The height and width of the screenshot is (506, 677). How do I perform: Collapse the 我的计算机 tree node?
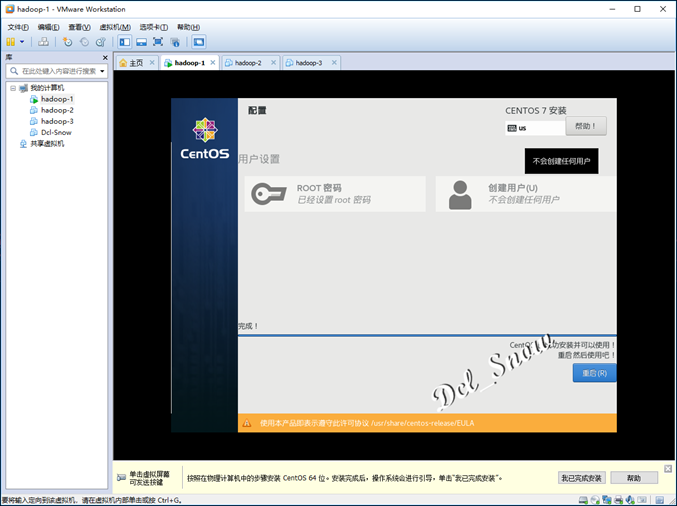point(13,88)
